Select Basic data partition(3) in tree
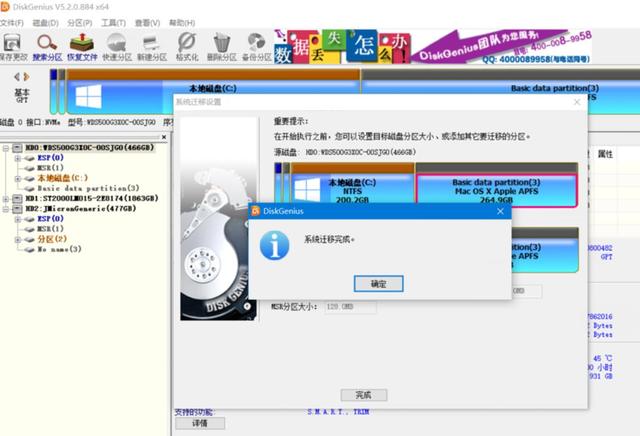This screenshot has height=436, width=640. pos(88,188)
